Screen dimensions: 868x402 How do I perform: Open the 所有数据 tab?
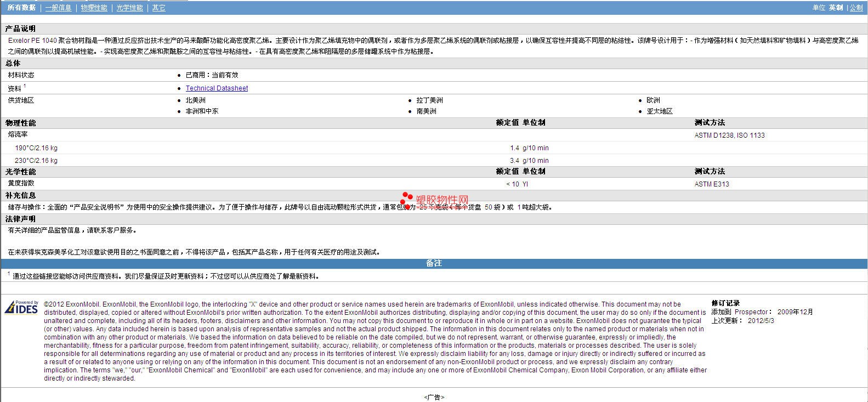(x=21, y=8)
